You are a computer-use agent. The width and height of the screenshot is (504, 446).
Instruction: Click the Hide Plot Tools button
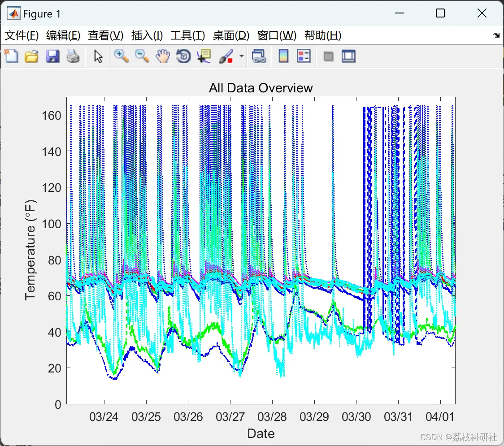pyautogui.click(x=328, y=56)
